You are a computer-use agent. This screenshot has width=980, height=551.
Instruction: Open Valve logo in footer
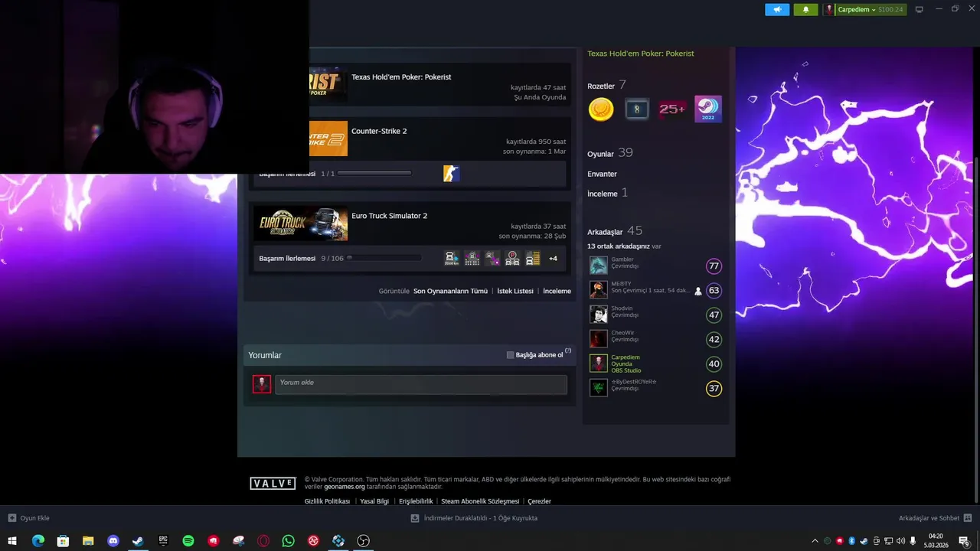click(273, 484)
